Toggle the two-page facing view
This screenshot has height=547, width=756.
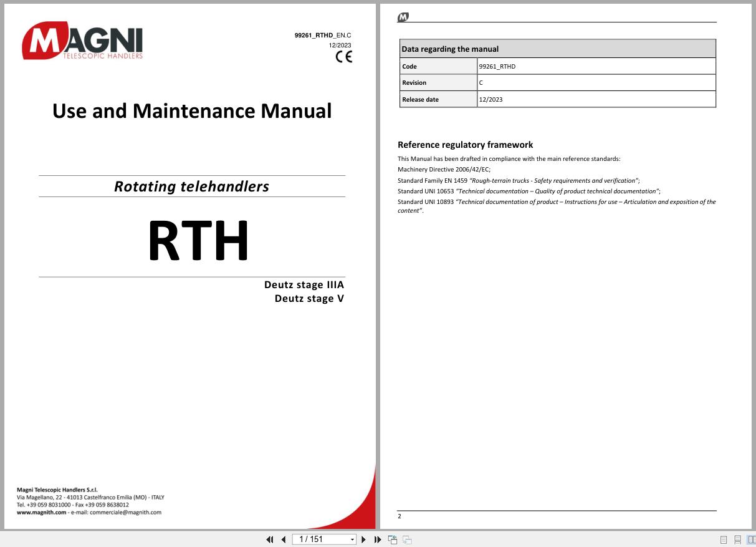point(751,540)
